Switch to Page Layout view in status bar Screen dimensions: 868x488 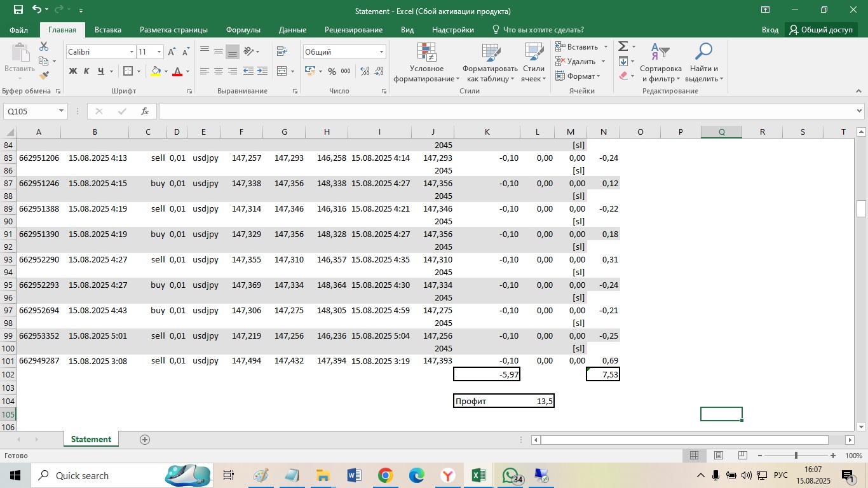click(x=719, y=456)
